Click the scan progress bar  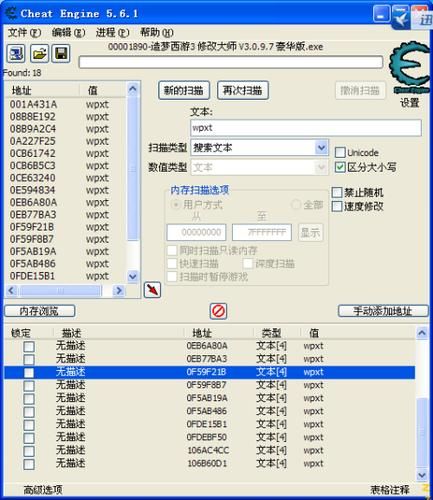231,62
